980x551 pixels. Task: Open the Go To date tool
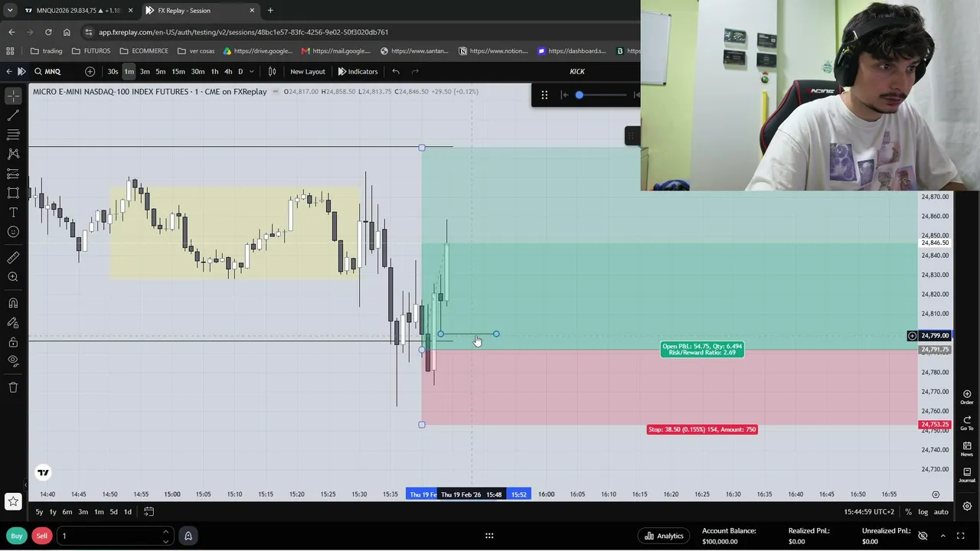(967, 422)
